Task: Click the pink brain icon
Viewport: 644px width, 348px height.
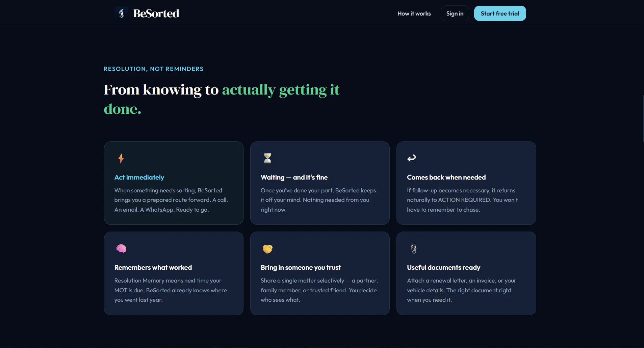Action: click(x=121, y=249)
